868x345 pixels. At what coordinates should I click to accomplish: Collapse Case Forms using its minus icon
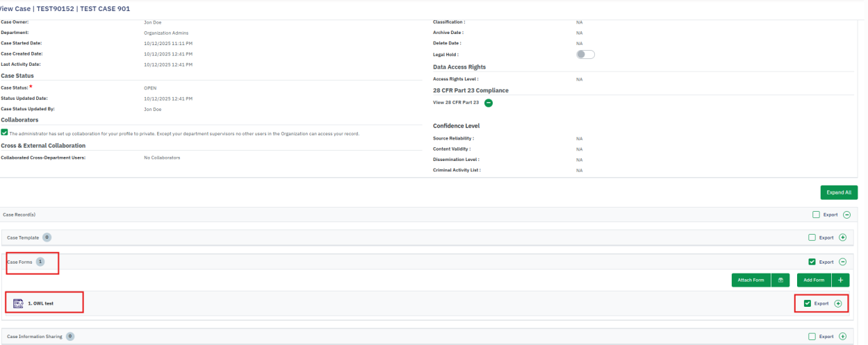tap(842, 262)
